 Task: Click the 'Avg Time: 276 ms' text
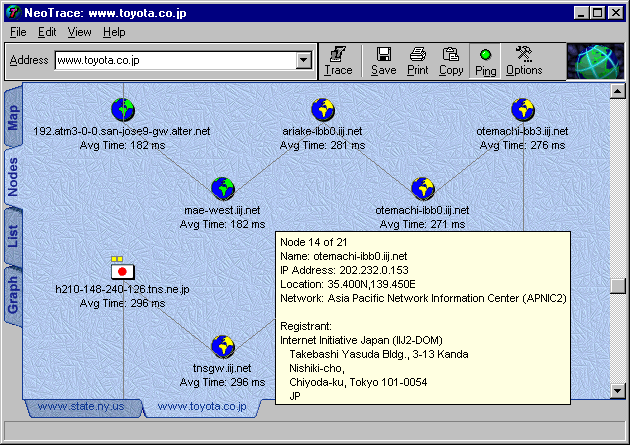pos(522,145)
